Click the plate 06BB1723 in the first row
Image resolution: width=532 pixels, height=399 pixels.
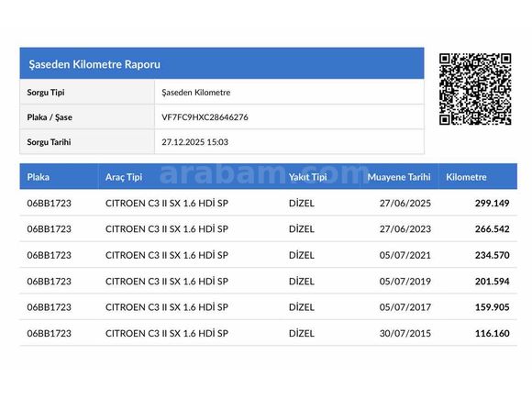click(50, 204)
